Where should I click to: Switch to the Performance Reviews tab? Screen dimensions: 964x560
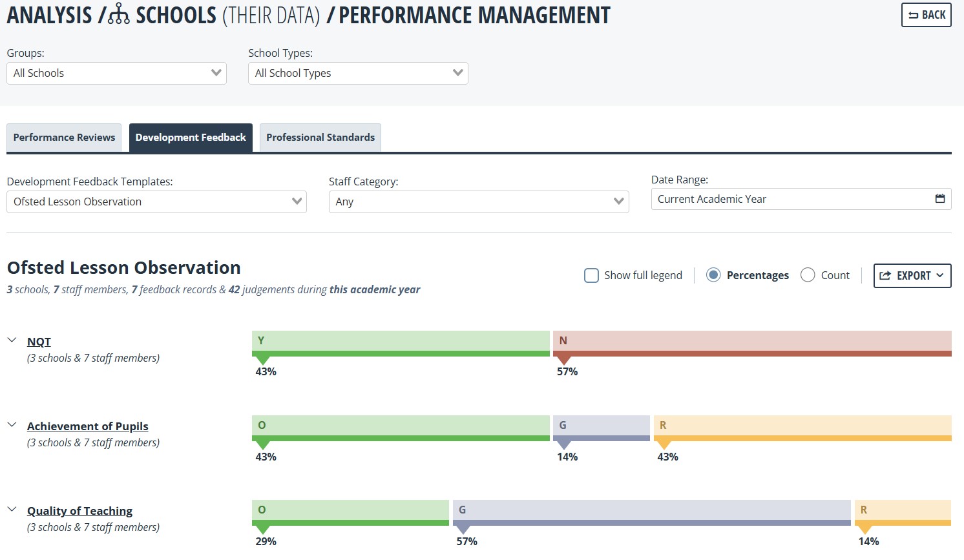[64, 138]
